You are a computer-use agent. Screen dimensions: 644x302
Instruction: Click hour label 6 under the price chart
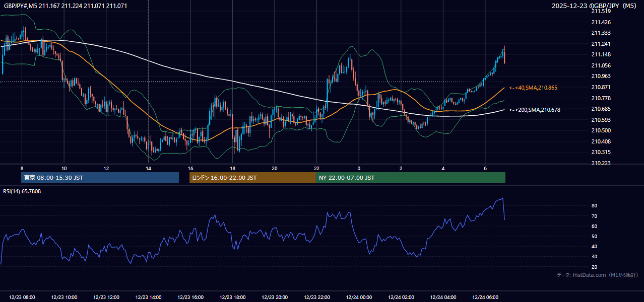point(485,168)
